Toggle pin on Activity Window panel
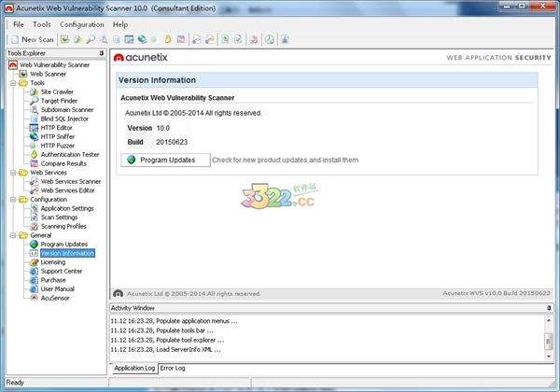The height and width of the screenshot is (392, 560). (x=549, y=308)
